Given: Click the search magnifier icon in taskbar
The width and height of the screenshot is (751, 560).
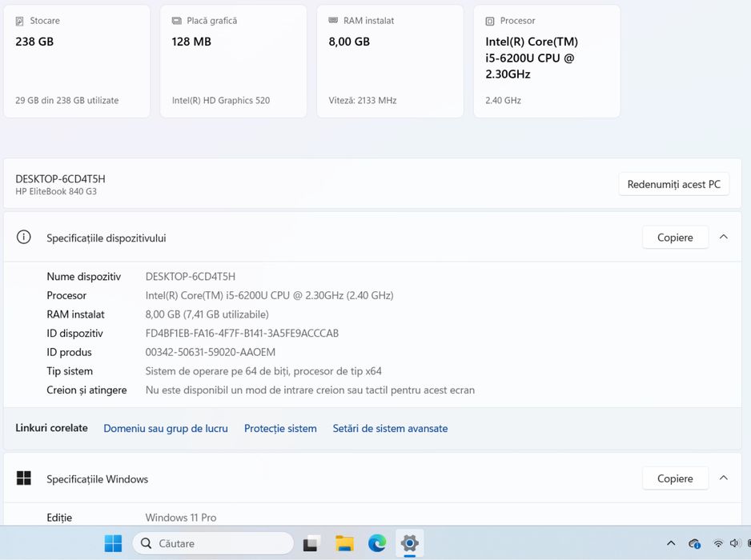Looking at the screenshot, I should point(146,543).
